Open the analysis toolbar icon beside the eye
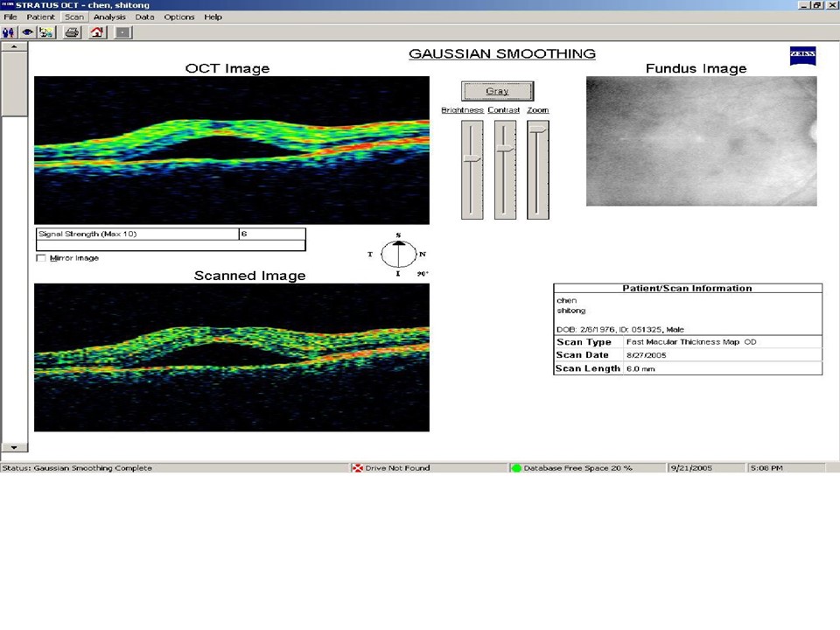This screenshot has height=630, width=840. (46, 32)
